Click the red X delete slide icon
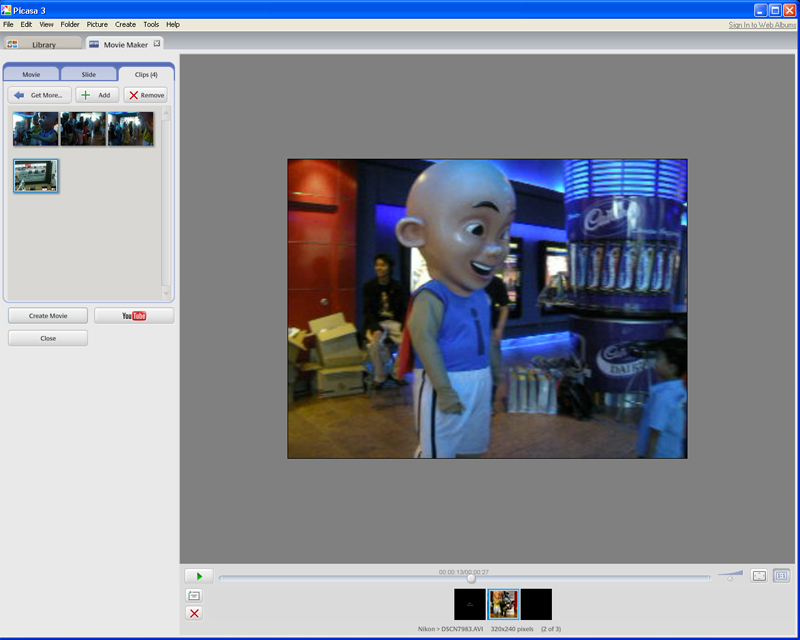Screen dimensions: 800x640 (194, 613)
